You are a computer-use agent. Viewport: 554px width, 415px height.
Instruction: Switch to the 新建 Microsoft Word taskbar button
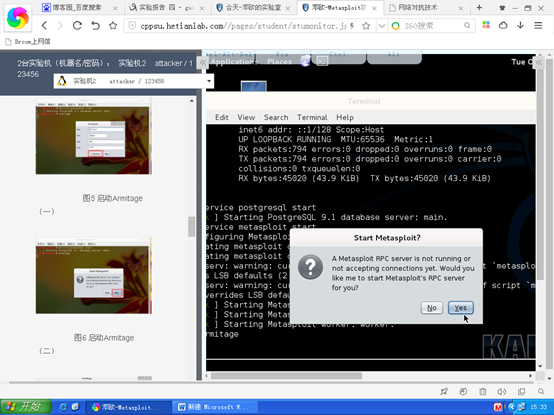tap(216, 407)
